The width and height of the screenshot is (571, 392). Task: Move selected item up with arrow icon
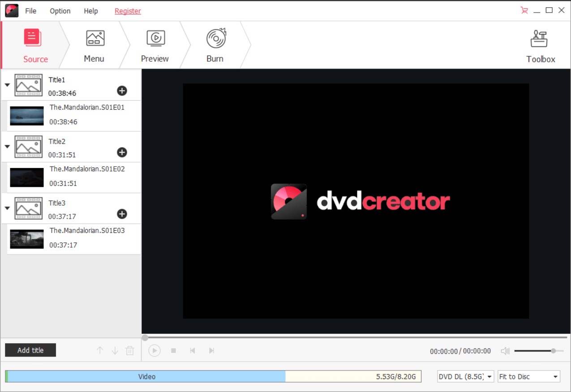pyautogui.click(x=100, y=350)
